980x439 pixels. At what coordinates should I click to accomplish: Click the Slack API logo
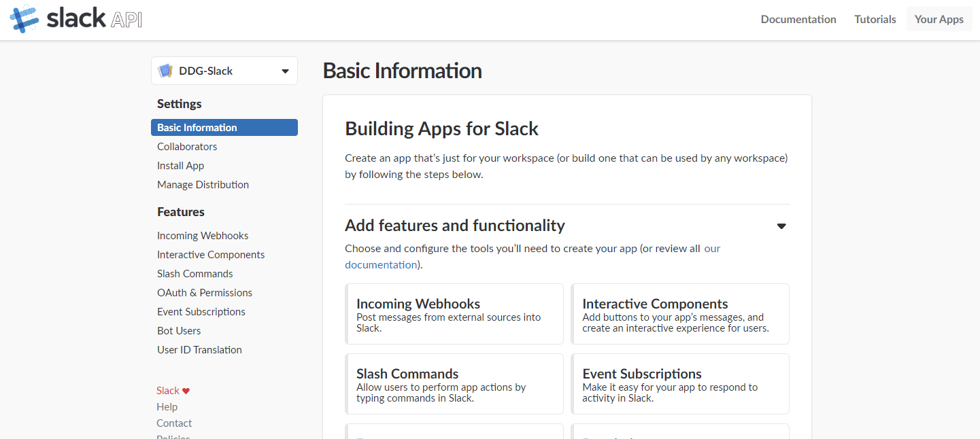pyautogui.click(x=75, y=19)
